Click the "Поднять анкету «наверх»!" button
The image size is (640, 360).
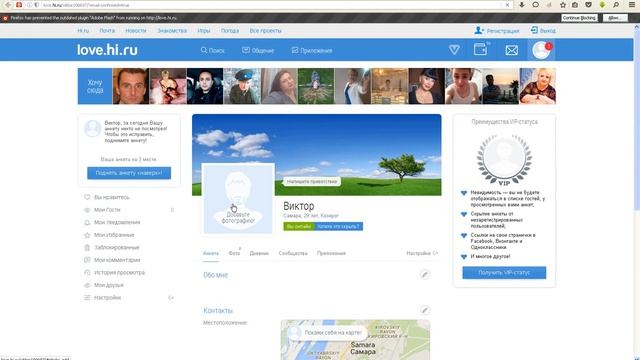point(129,173)
